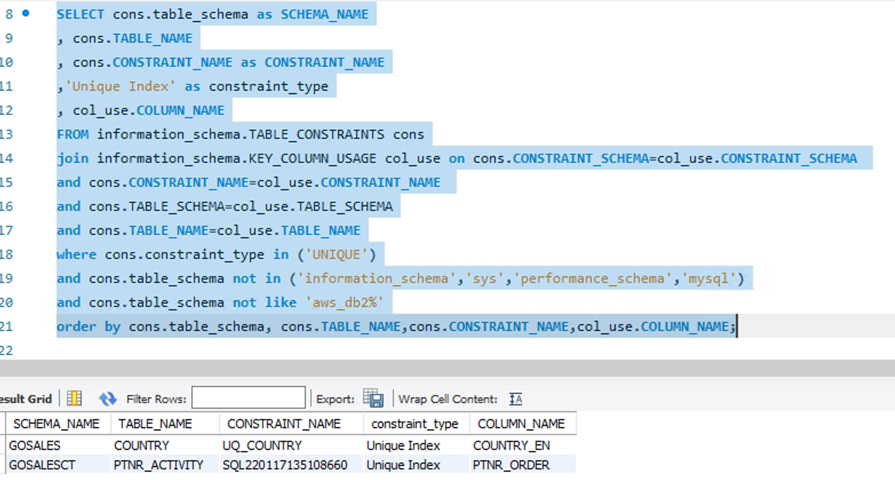Select the COUNTRY_EN cell

[x=512, y=445]
